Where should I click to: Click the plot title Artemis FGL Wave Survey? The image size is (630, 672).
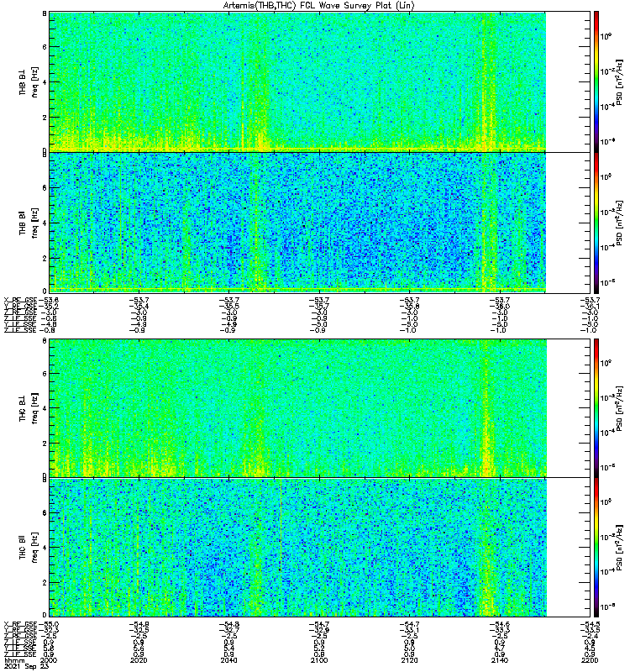tap(319, 6)
